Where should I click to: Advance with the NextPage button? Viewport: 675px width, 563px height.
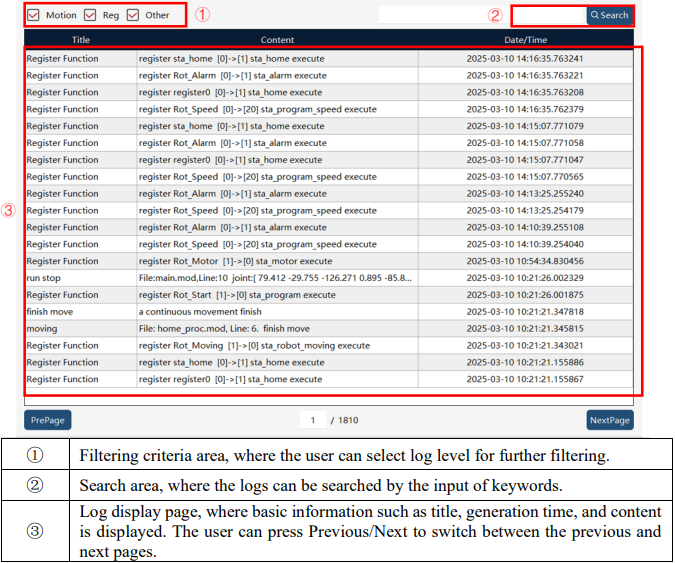click(610, 420)
